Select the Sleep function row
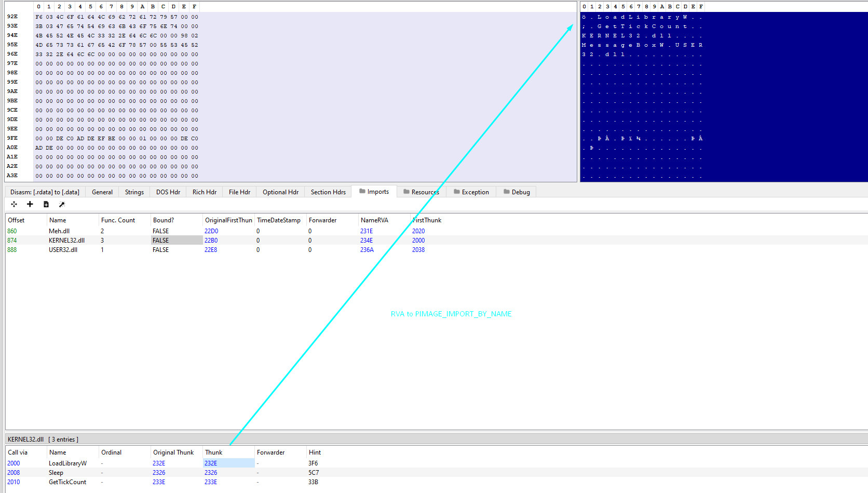Screen dimensions: 868x493 pos(436,473)
